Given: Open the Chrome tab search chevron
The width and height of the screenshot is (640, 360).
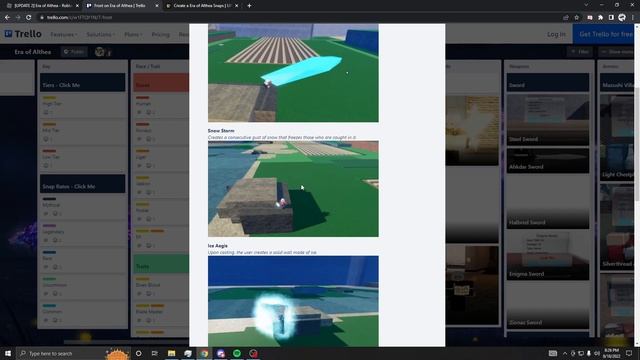Looking at the screenshot, I should coord(586,5).
